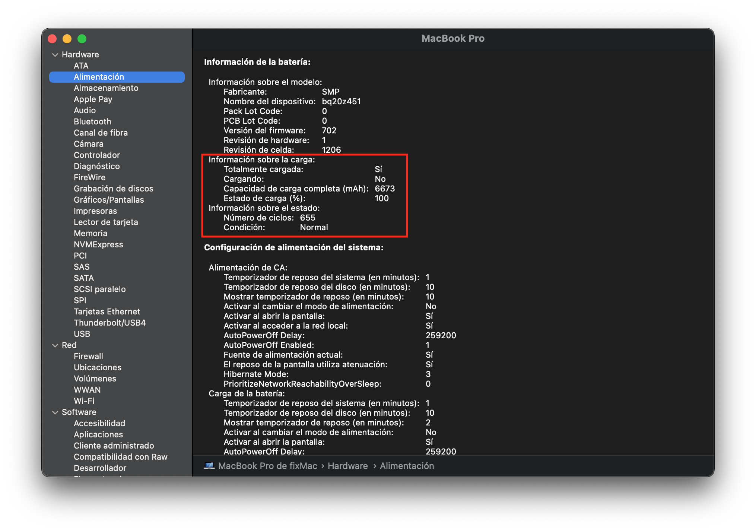756x532 pixels.
Task: Collapse the Hardware section
Action: [55, 54]
